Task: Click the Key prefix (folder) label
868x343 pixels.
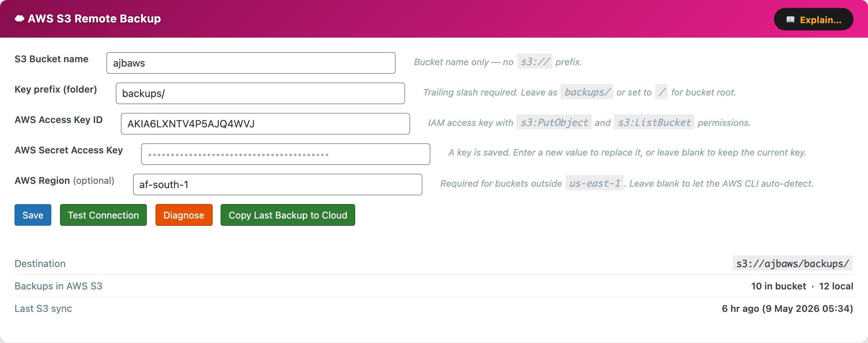Action: 56,89
